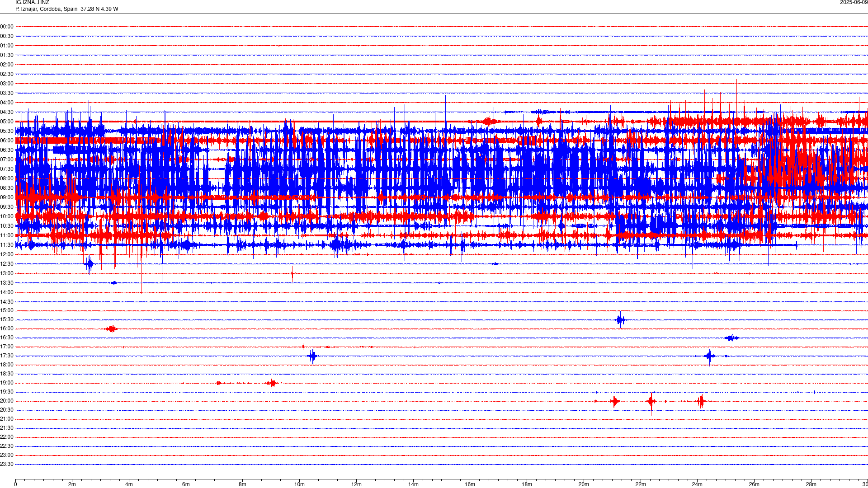Select the 06:00 time row label

tap(7, 141)
